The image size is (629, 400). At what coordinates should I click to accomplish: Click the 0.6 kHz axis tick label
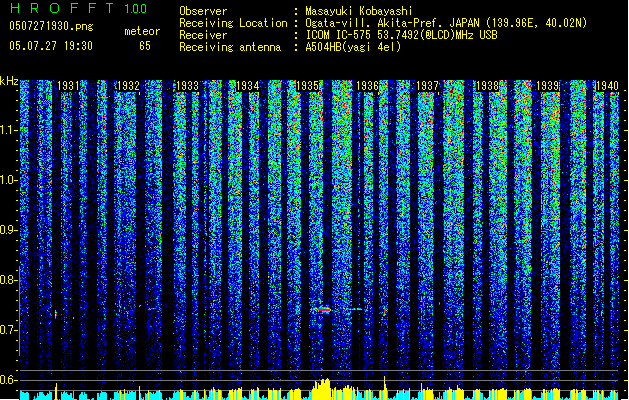tap(8, 380)
